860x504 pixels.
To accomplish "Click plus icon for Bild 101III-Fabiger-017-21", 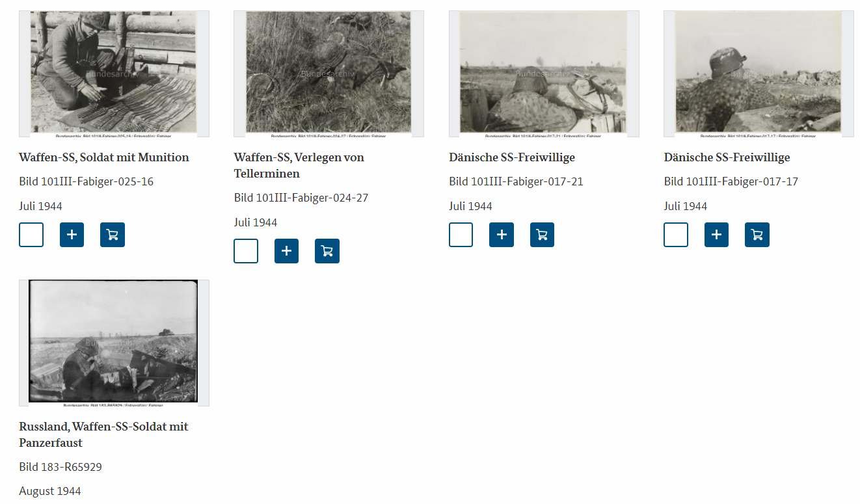I will pyautogui.click(x=502, y=235).
